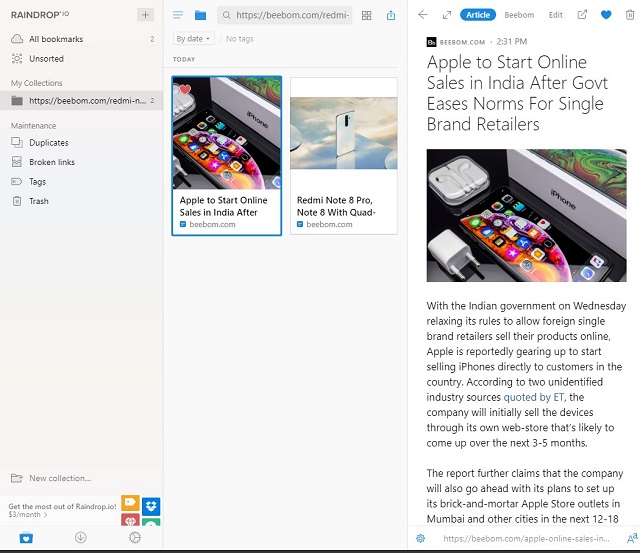Open bookmark in new window icon
640x553 pixels.
point(582,15)
